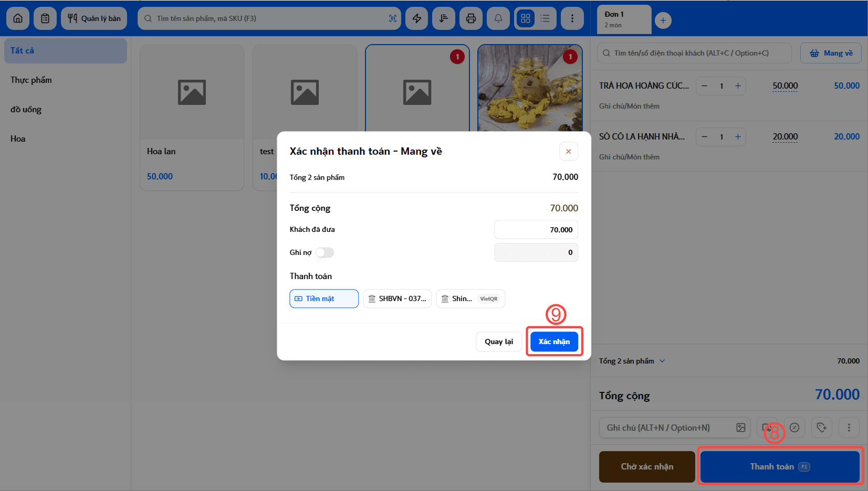Add a new order with plus icon
Screen dimensions: 868x491
point(663,20)
